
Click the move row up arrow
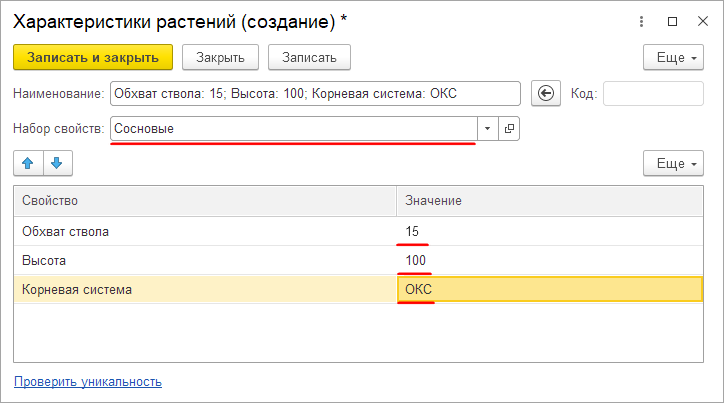tap(27, 163)
